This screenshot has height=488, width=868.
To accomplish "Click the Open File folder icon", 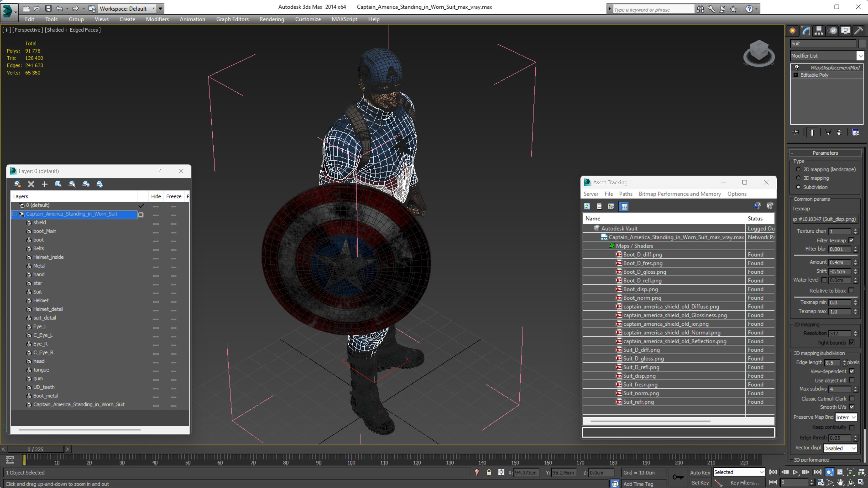I will click(x=37, y=9).
